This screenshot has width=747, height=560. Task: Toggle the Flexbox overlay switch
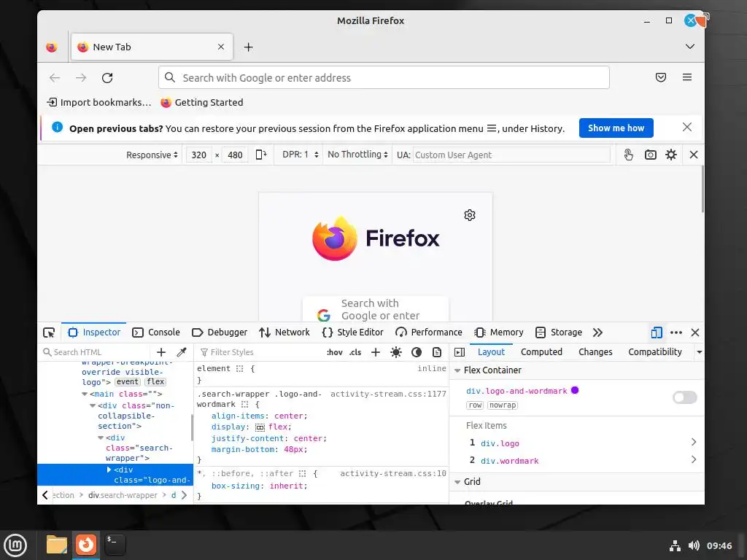click(x=684, y=397)
